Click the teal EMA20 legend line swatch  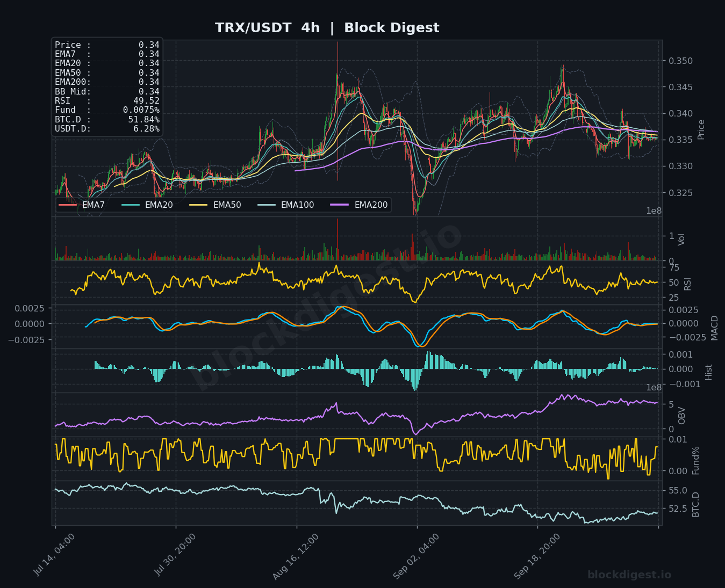coord(131,205)
